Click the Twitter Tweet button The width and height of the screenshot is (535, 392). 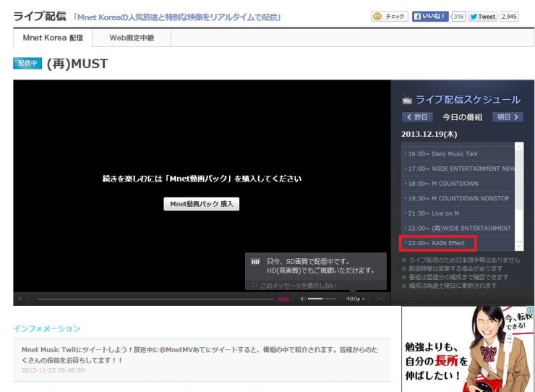tap(483, 17)
